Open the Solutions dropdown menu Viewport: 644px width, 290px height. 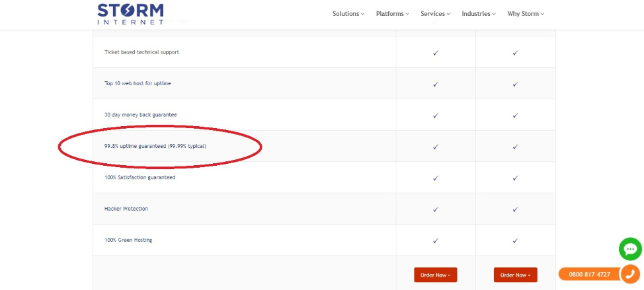pos(348,13)
